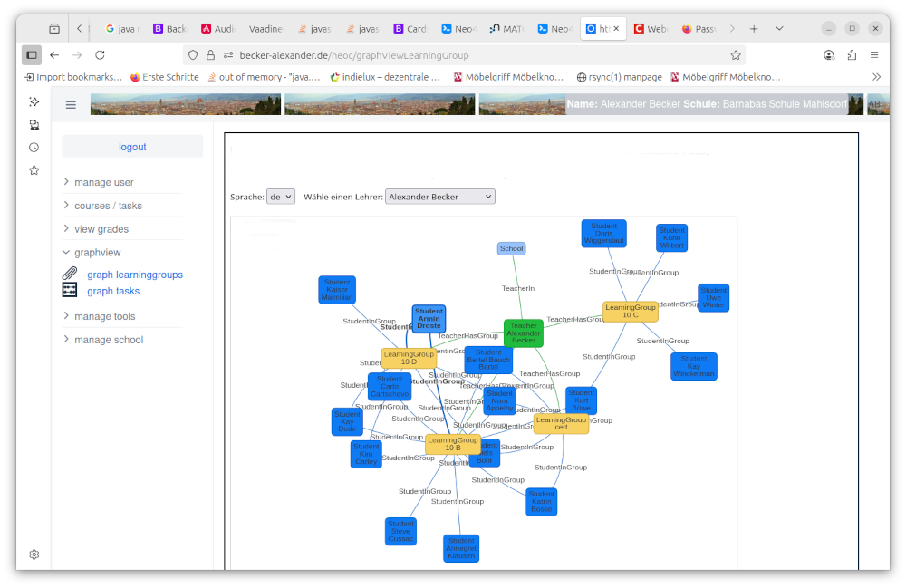This screenshot has height=588, width=906.
Task: Click the logout button
Action: [132, 146]
